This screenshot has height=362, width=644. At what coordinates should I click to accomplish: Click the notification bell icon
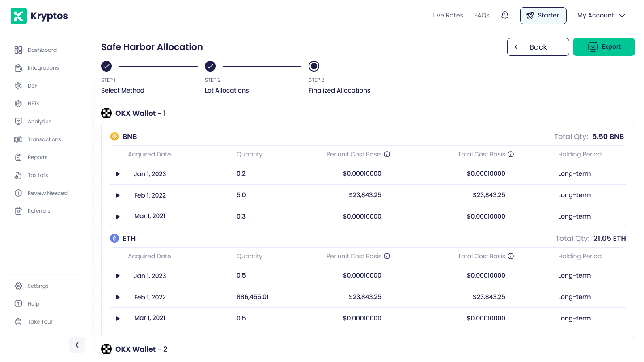coord(504,15)
